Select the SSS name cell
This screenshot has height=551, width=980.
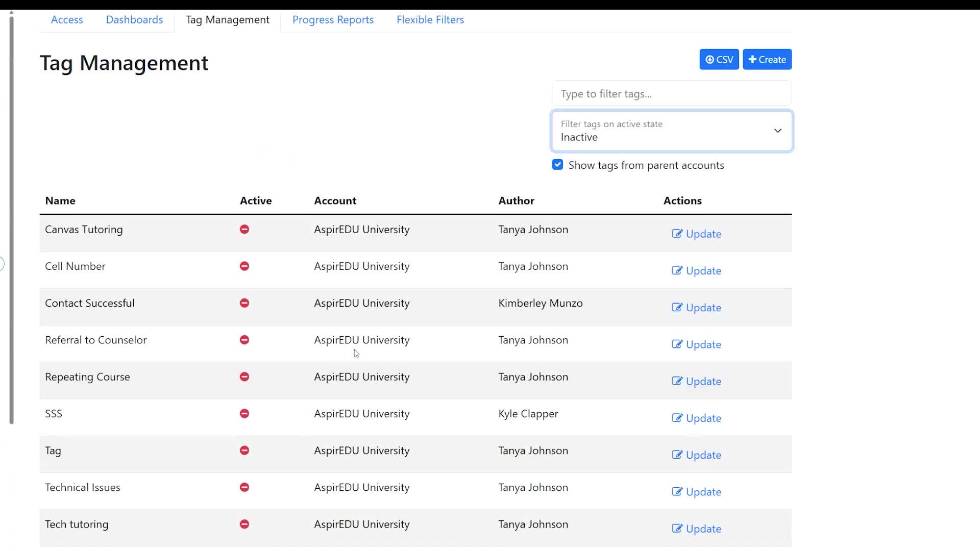tap(54, 414)
